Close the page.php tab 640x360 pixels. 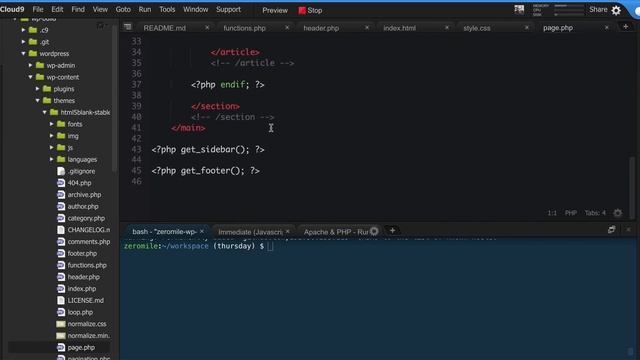click(x=607, y=27)
